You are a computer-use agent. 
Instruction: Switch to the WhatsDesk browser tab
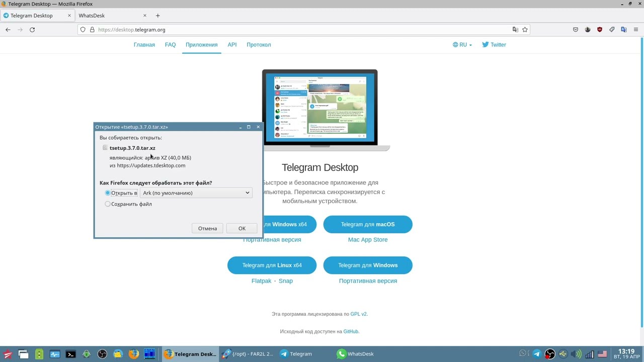pos(113,16)
